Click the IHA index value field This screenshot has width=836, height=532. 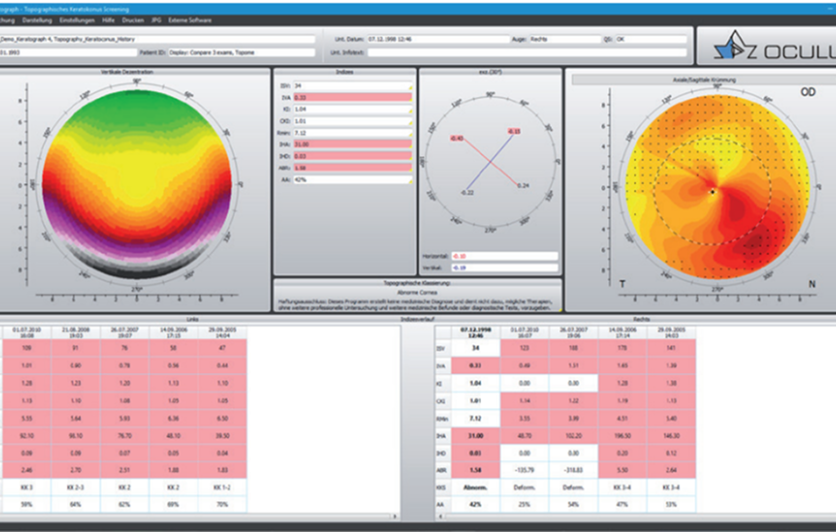pos(352,144)
